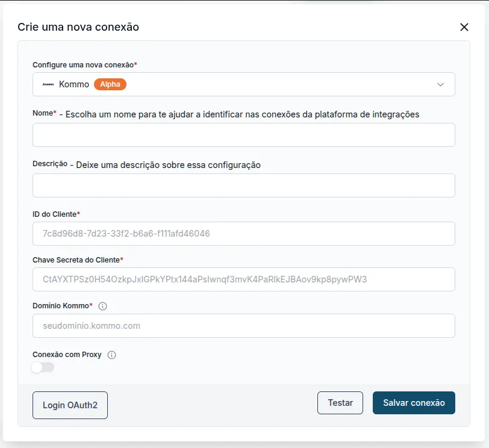Image resolution: width=489 pixels, height=448 pixels.
Task: Click the ID do Cliente field
Action: (x=243, y=234)
